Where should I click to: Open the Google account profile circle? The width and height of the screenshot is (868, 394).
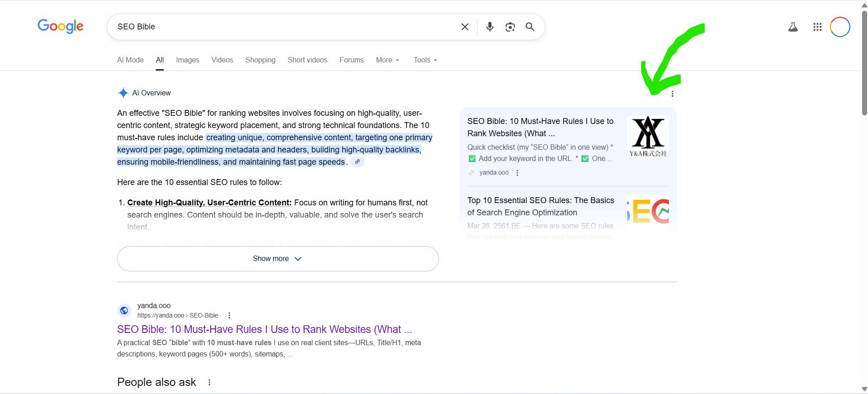click(x=840, y=27)
